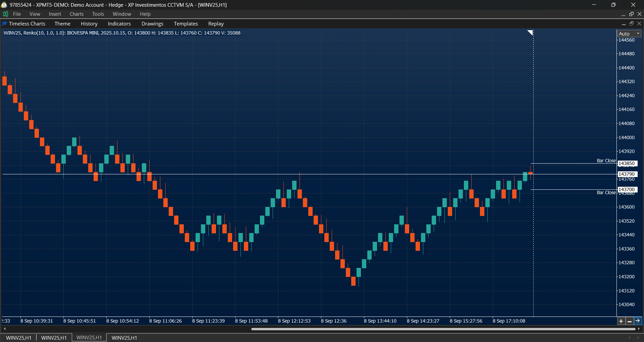
Task: Select the rightmost WINV25,H1 chart tab
Action: [123, 338]
